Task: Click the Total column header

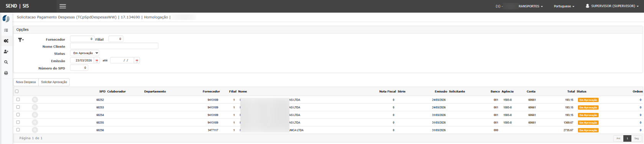Action: coord(571,92)
